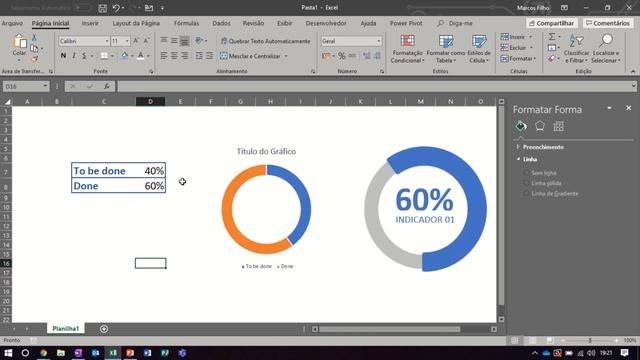The width and height of the screenshot is (640, 360).
Task: Open font size dropdown
Action: pos(127,41)
